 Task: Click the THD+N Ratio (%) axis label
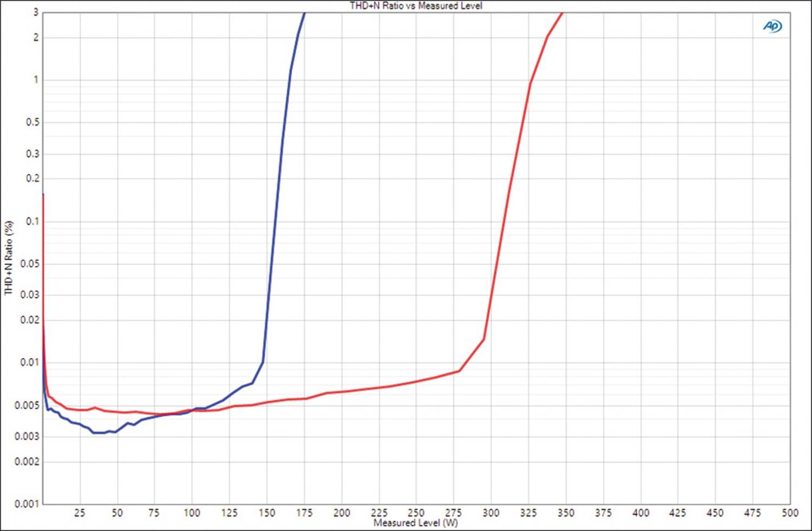[x=9, y=258]
